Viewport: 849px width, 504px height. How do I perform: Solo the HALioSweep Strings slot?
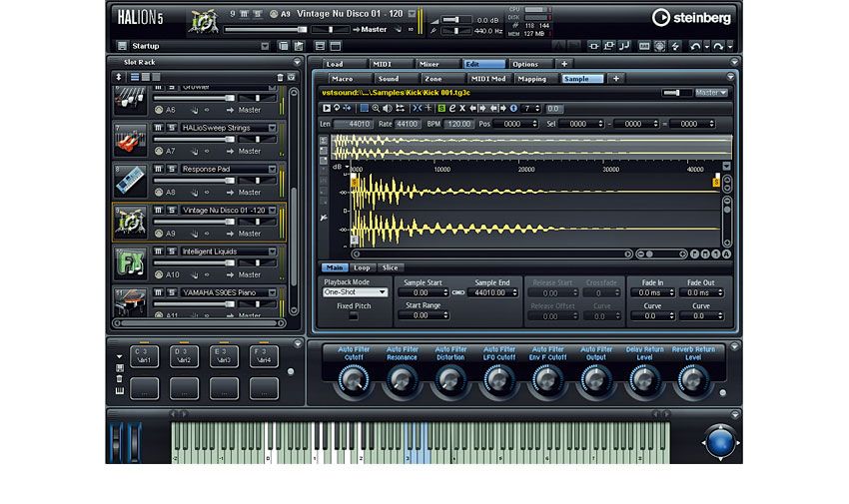[172, 128]
